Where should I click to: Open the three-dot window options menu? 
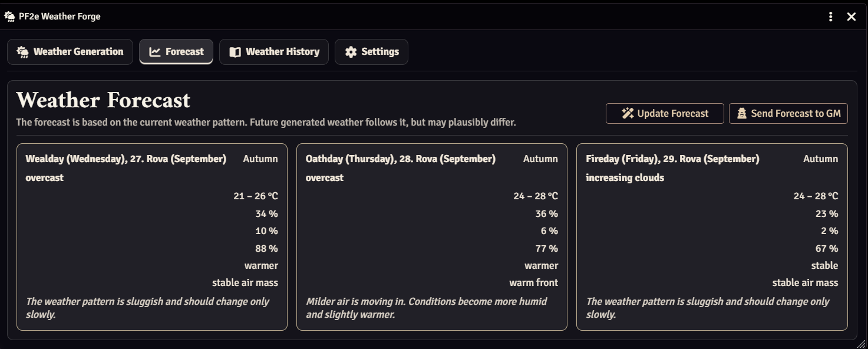tap(830, 17)
